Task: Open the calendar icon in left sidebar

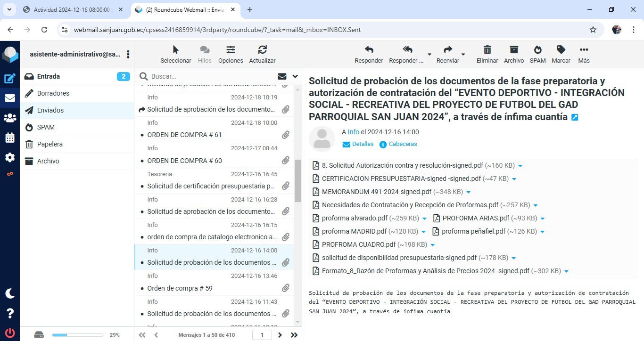Action: pos(10,138)
